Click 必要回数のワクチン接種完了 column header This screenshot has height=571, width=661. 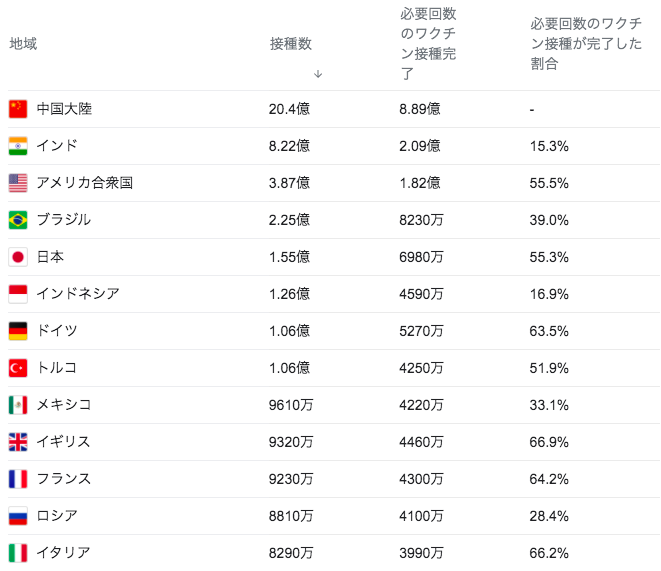tap(428, 44)
